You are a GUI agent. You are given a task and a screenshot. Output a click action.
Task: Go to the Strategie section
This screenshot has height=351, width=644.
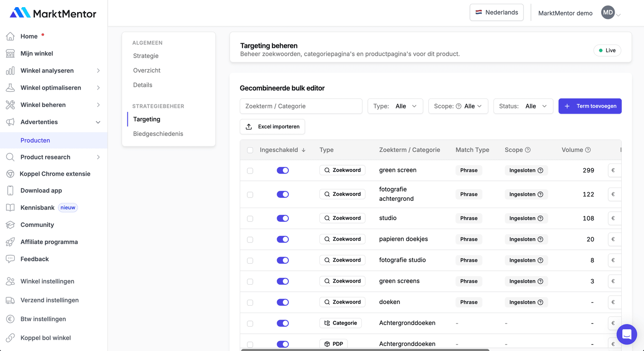[146, 56]
